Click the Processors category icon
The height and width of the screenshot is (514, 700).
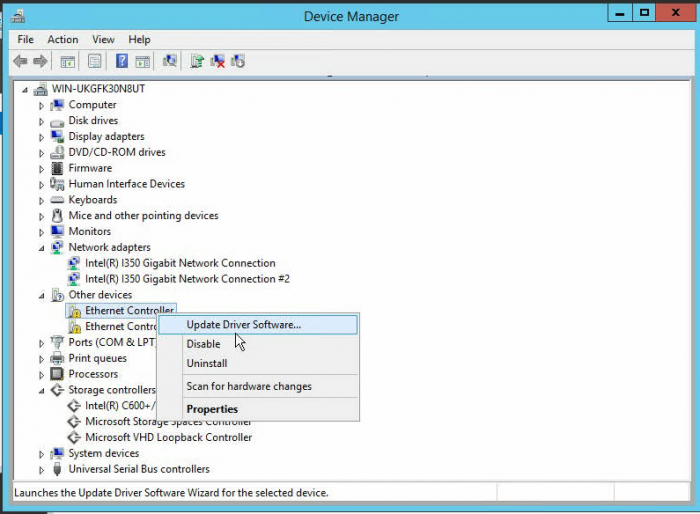[x=57, y=374]
